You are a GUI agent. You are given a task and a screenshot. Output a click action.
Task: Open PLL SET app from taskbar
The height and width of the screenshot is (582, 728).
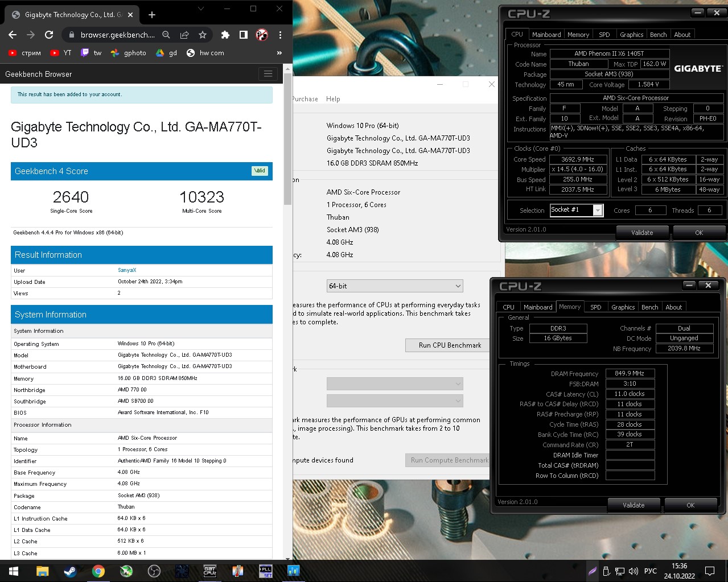(x=266, y=571)
